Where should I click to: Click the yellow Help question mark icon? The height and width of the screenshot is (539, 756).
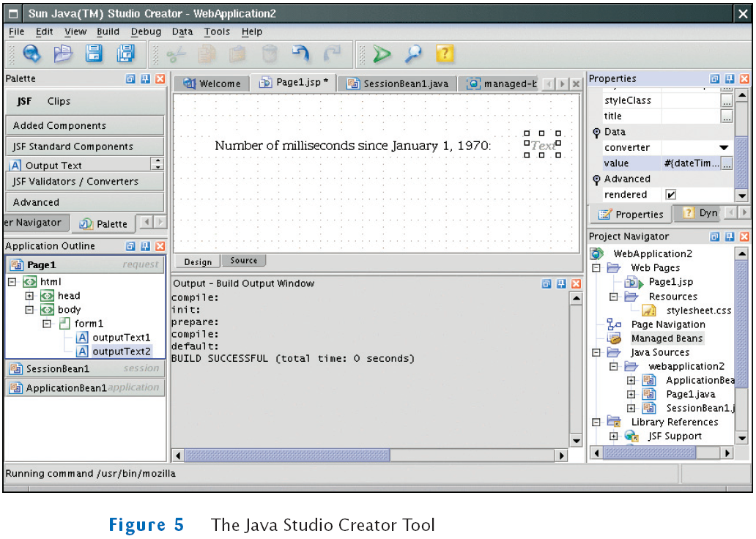tap(445, 53)
